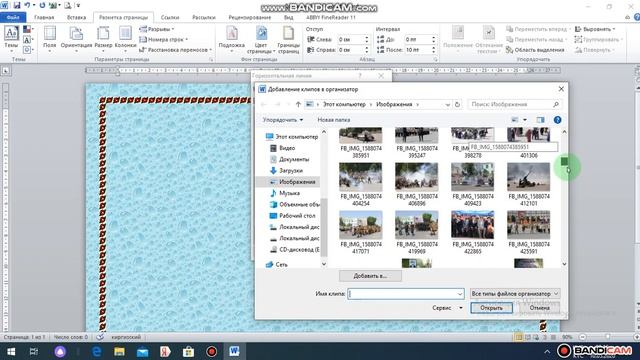Click the clip name (Имя клипа) input field
Screen dimensions: 640x360
click(406, 294)
